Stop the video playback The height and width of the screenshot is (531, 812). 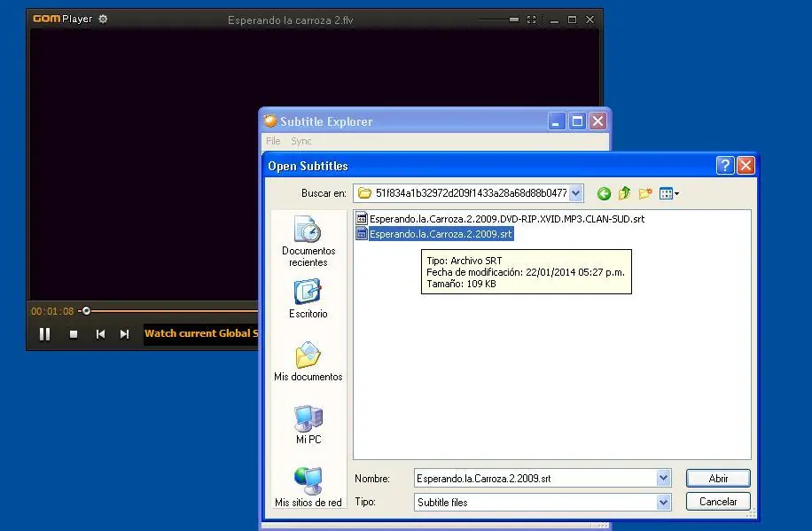click(x=74, y=334)
